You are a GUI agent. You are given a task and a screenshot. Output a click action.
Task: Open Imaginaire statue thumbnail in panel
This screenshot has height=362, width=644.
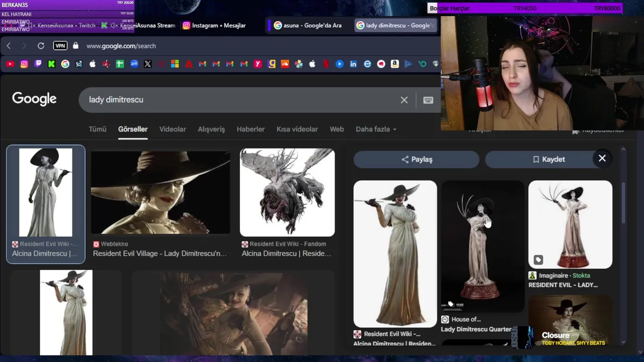pos(570,225)
